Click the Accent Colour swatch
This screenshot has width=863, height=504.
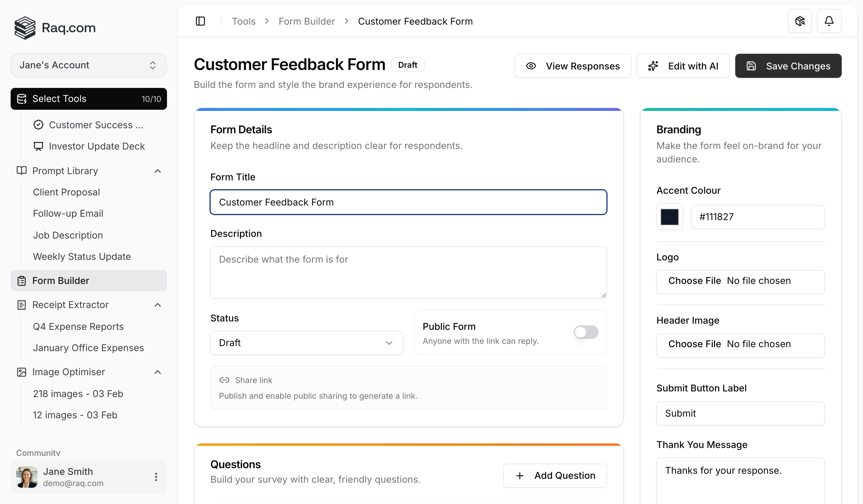669,217
